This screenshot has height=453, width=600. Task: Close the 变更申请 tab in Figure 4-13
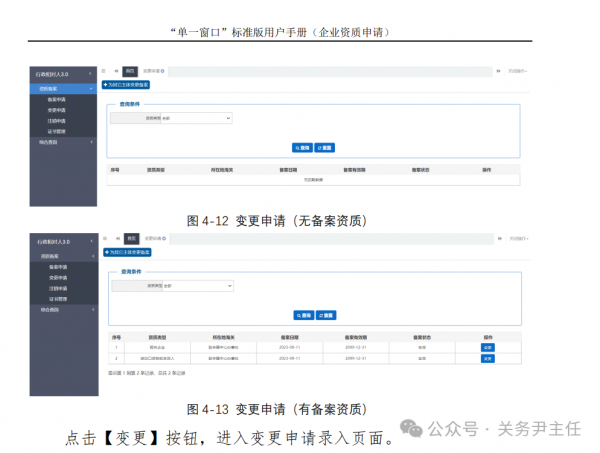point(165,239)
